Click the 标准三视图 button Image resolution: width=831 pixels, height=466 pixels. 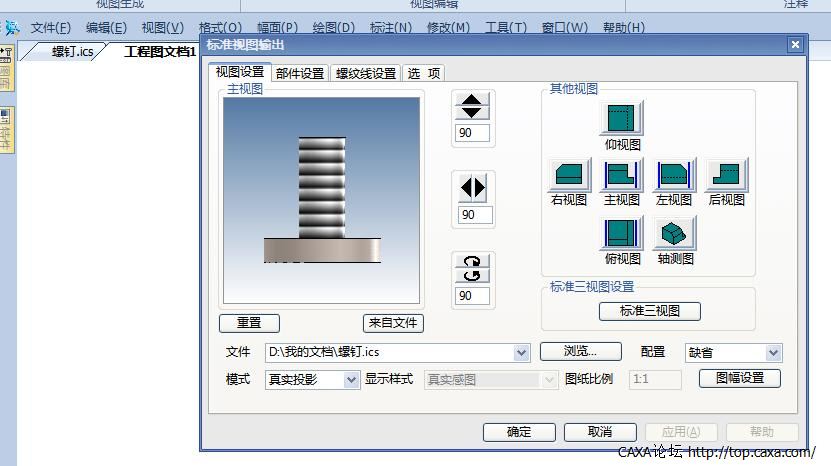click(x=650, y=311)
